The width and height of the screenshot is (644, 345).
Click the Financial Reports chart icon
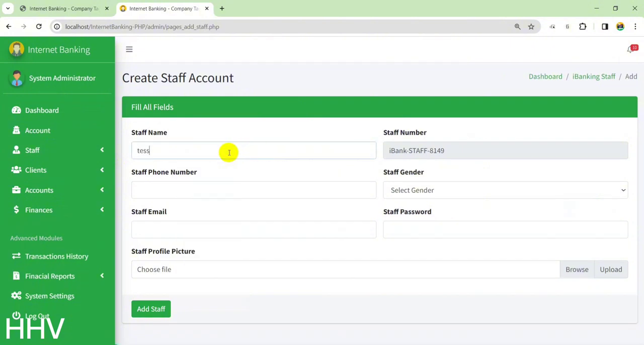point(16,276)
